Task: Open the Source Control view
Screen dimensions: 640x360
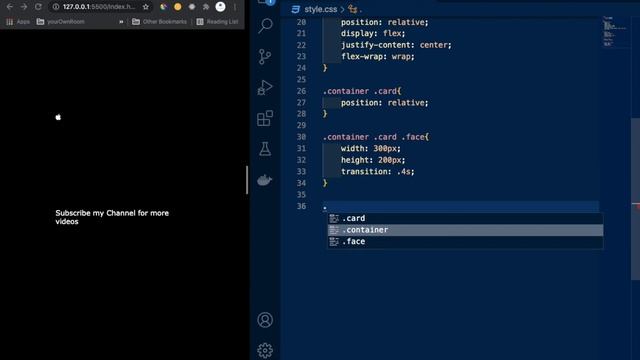Action: [265, 57]
